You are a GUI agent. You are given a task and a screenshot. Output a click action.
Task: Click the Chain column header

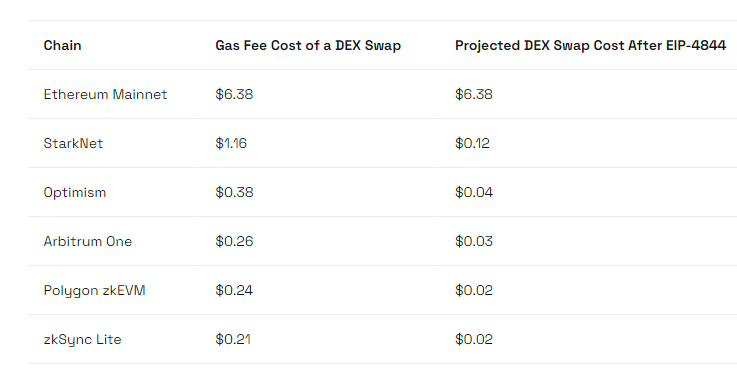click(x=63, y=46)
